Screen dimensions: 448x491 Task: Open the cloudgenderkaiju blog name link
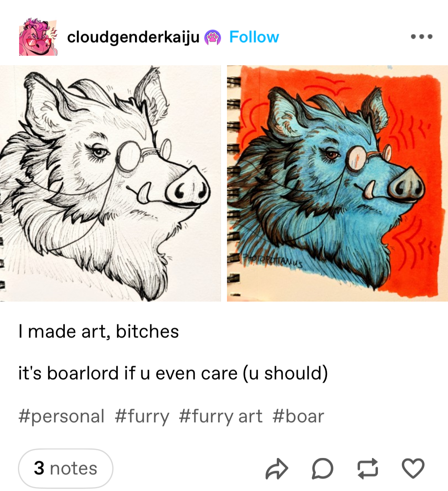(133, 37)
